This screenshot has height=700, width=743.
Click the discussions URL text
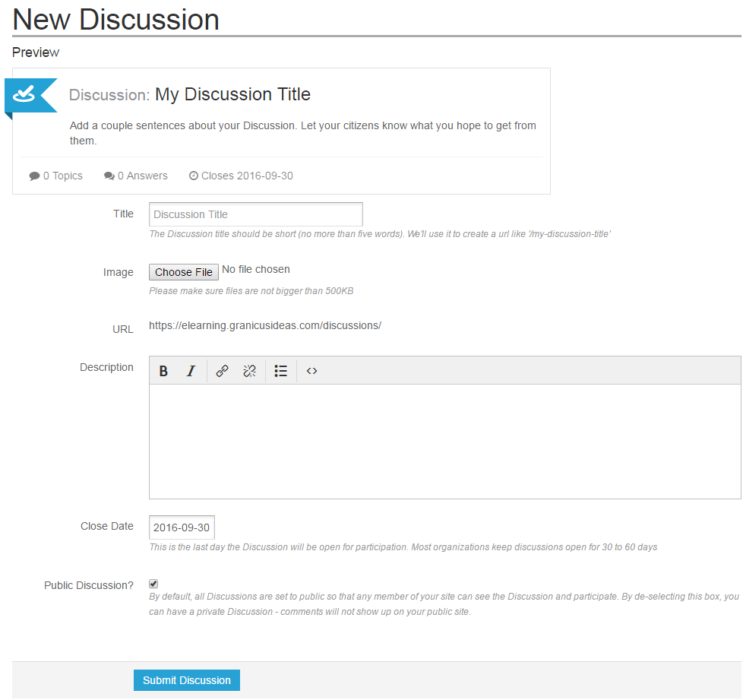point(265,325)
